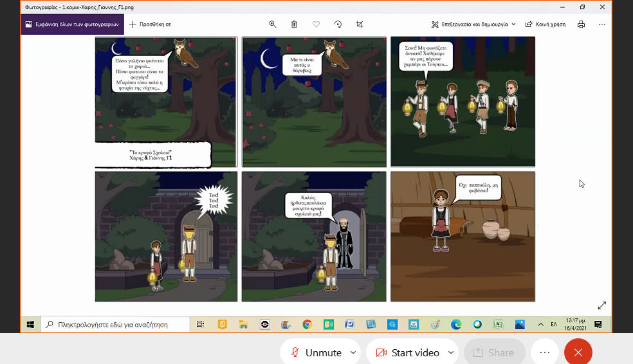The height and width of the screenshot is (364, 633).
Task: Open the Photos three-dot more menu
Action: point(602,24)
